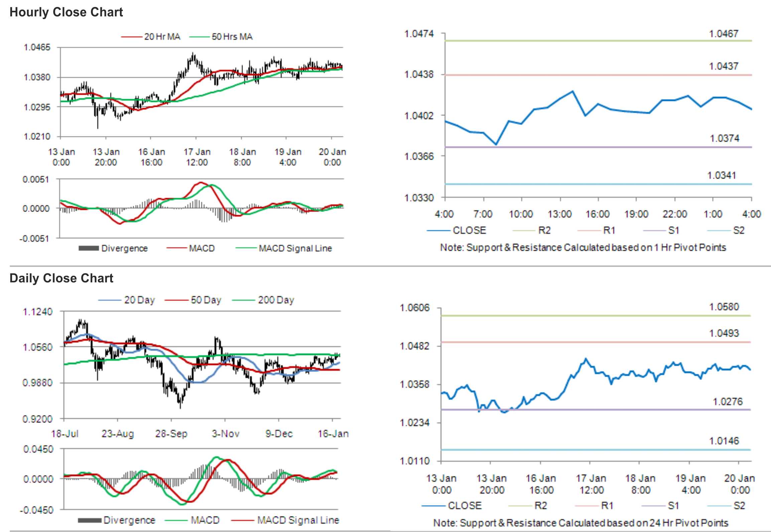Click the 0.0051 MACD axis label

pyautogui.click(x=36, y=179)
